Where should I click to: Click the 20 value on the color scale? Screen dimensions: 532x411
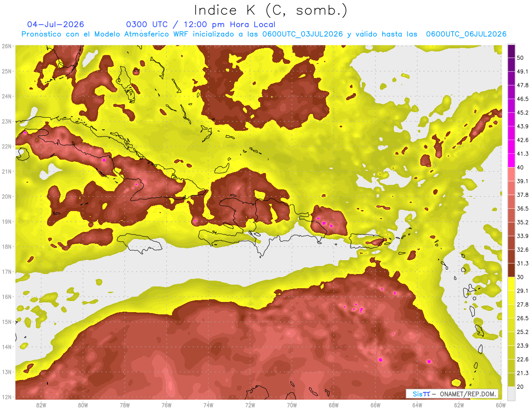click(520, 387)
